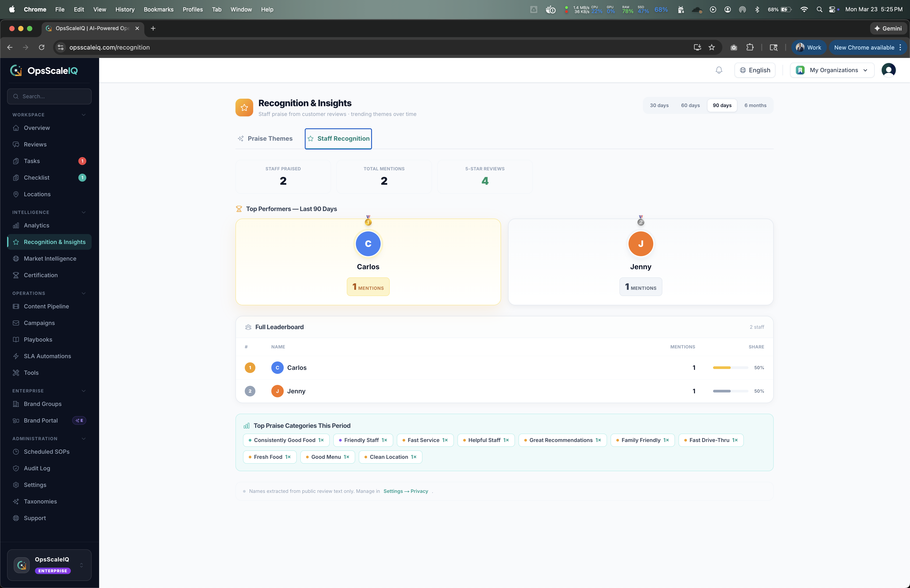Click the Certification award icon in sidebar
The image size is (910, 588).
pos(16,275)
